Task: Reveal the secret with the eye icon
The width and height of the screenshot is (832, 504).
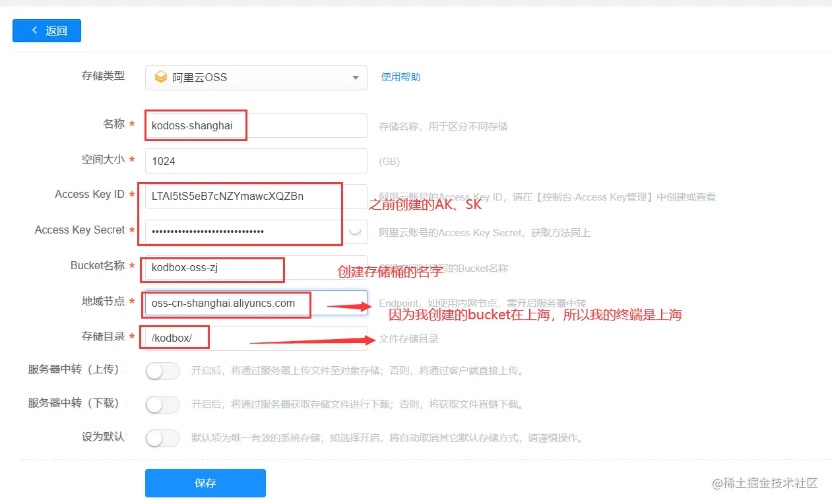Action: click(356, 232)
